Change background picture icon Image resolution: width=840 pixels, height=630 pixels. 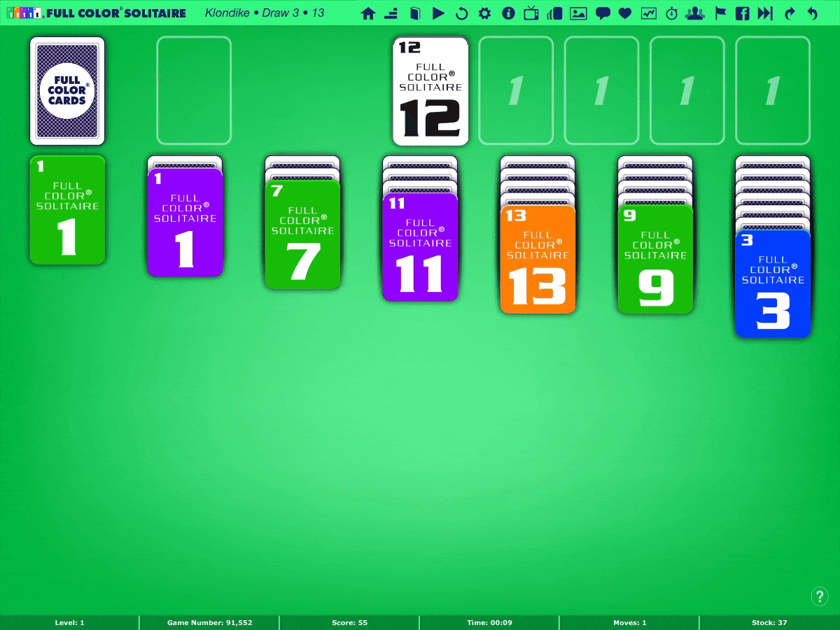point(578,13)
